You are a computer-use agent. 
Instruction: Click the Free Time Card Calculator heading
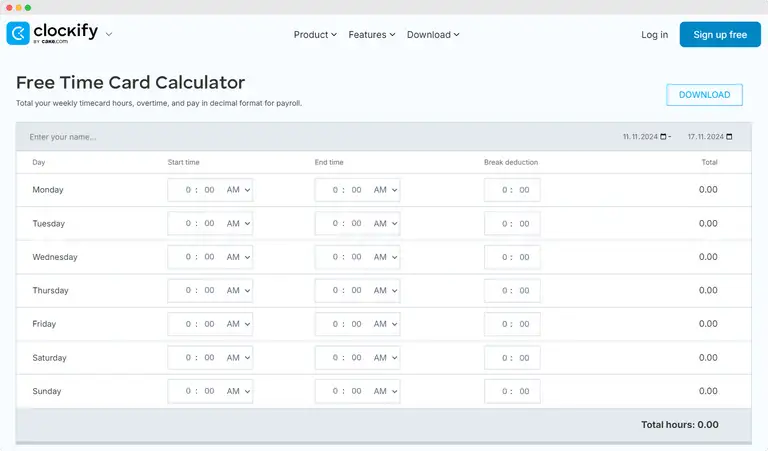click(130, 83)
